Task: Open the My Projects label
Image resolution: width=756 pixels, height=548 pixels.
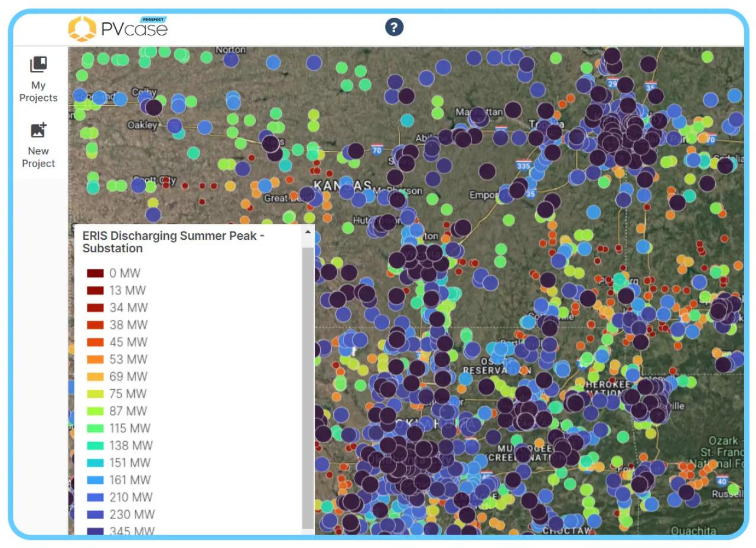Action: tap(38, 92)
